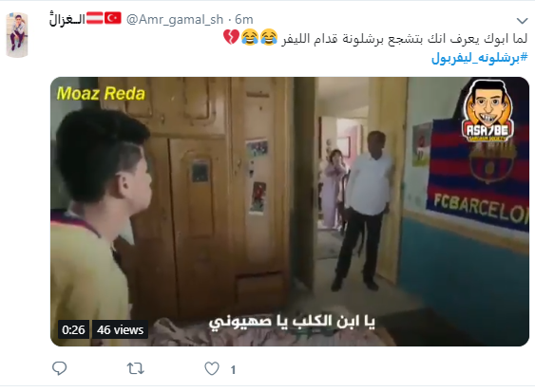Click the 6m timestamp of the tweet
The width and height of the screenshot is (535, 392).
(244, 19)
